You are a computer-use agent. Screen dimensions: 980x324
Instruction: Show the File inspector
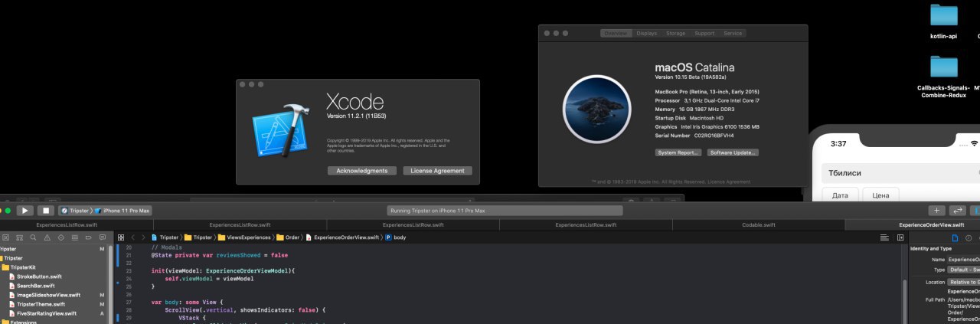[x=955, y=237]
